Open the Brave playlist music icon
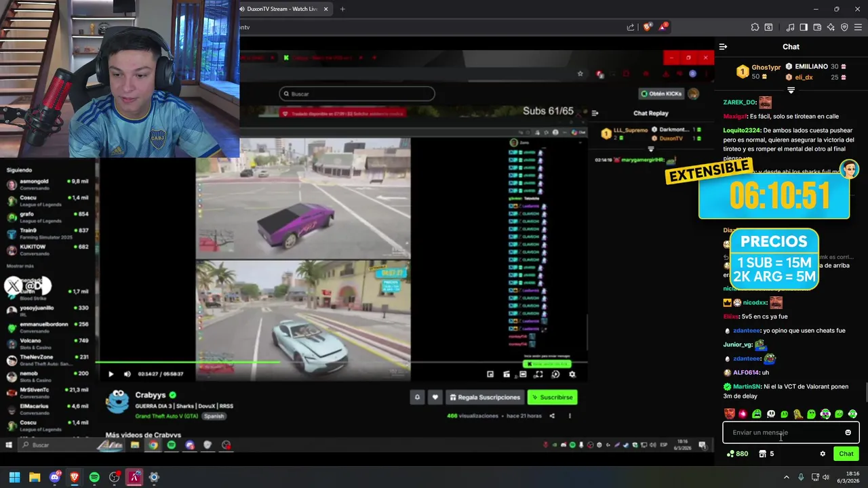 tap(790, 27)
